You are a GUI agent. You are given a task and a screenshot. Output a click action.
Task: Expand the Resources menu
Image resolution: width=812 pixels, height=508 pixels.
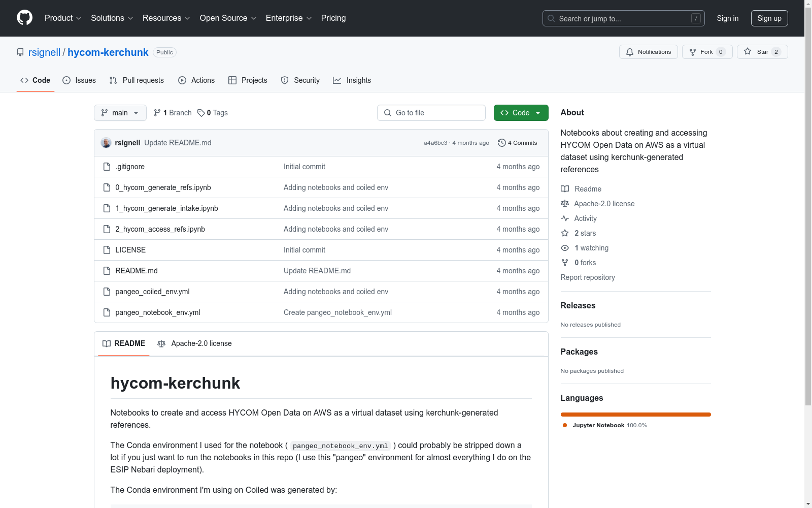(x=166, y=18)
